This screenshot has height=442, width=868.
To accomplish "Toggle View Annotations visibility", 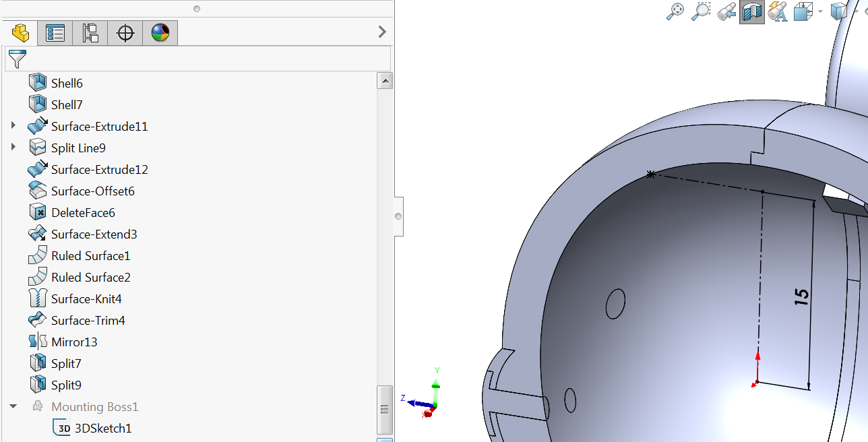I will 777,11.
